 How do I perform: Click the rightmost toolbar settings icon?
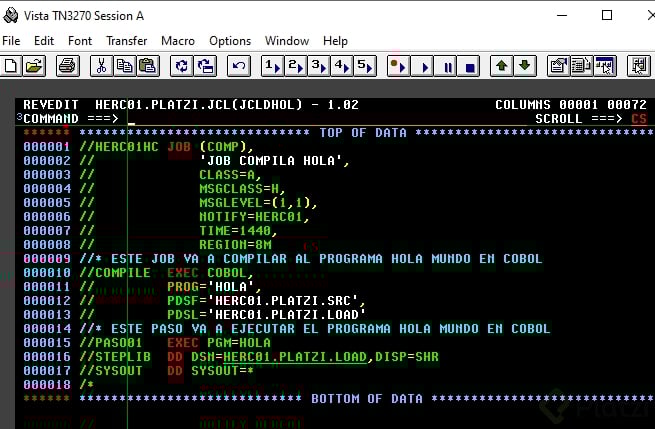tap(639, 66)
